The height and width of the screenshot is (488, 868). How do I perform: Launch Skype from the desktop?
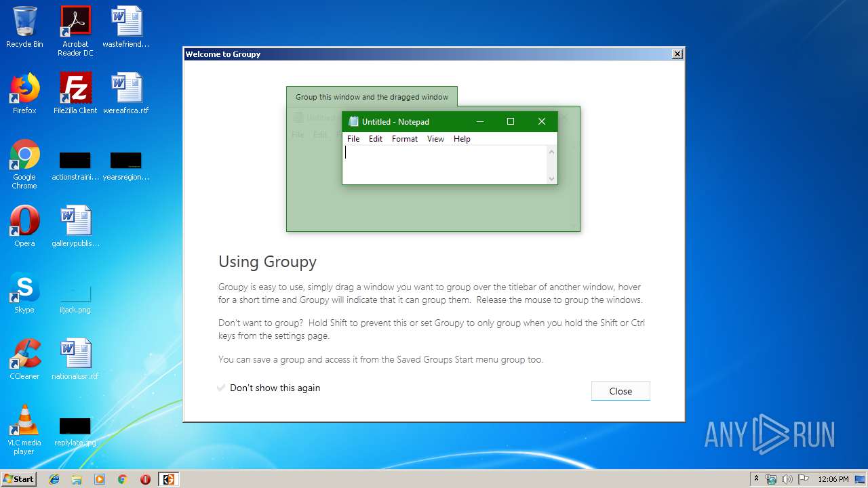(x=24, y=293)
